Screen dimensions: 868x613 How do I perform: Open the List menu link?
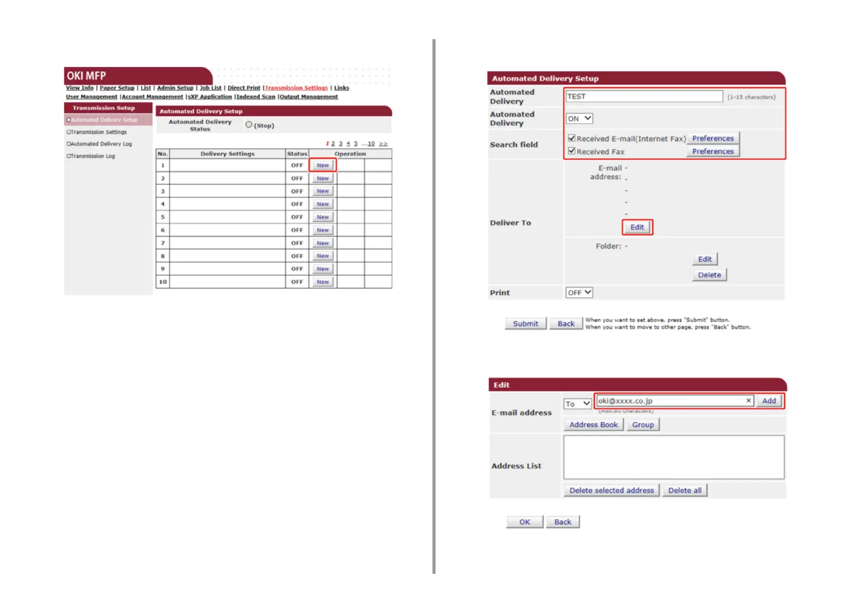[146, 88]
